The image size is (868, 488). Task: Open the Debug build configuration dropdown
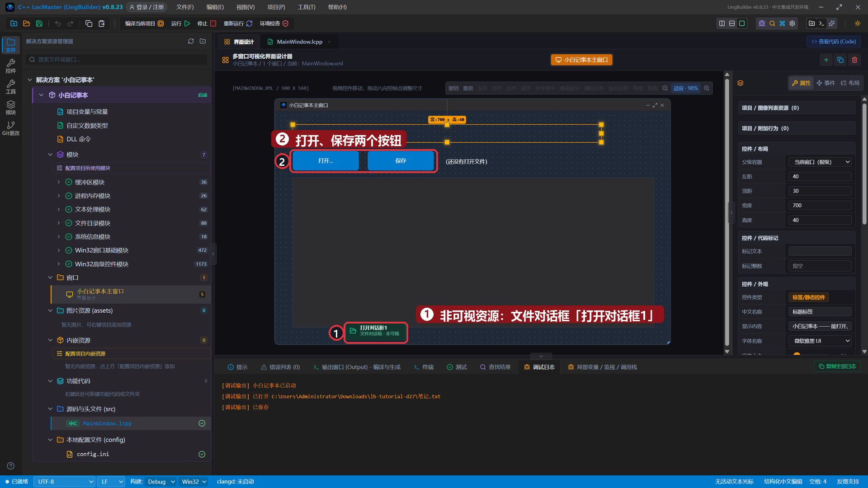coord(160,482)
